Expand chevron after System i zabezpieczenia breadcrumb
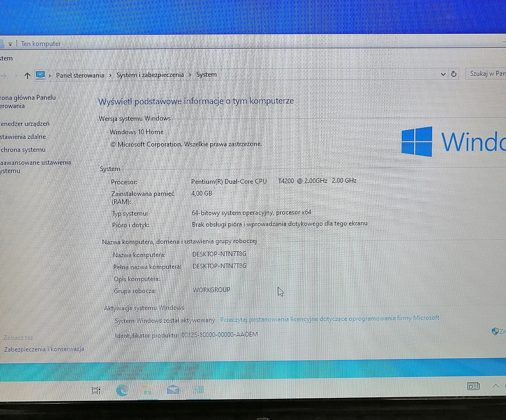Screen dimensions: 506x420 pyautogui.click(x=190, y=75)
